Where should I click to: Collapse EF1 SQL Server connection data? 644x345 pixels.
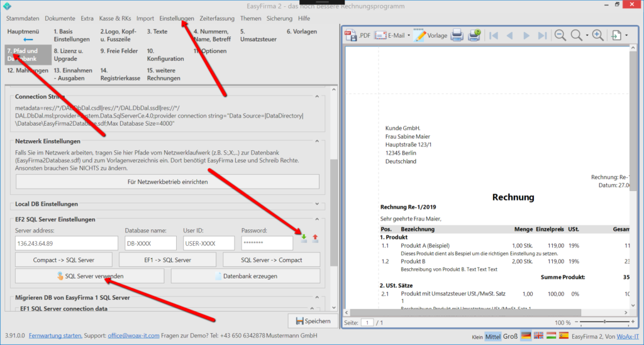(312, 309)
